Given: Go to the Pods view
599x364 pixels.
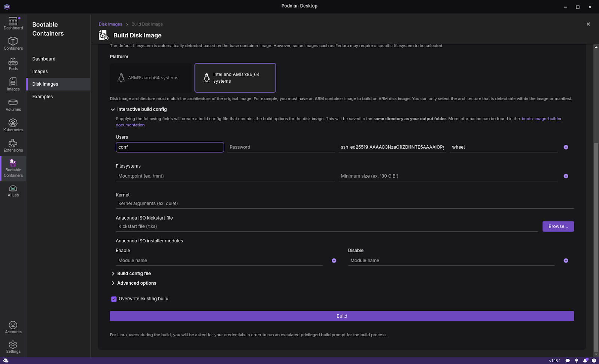Looking at the screenshot, I should [13, 64].
